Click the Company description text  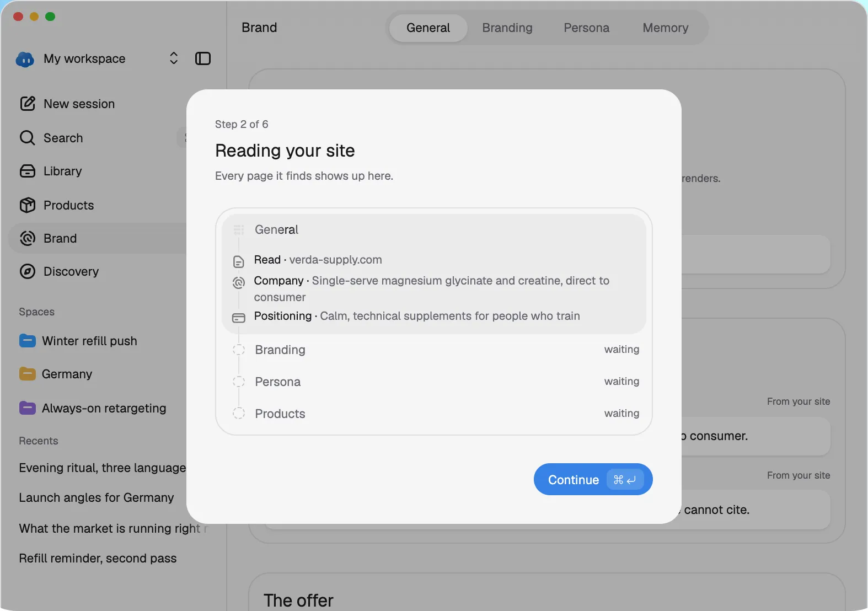click(x=432, y=289)
